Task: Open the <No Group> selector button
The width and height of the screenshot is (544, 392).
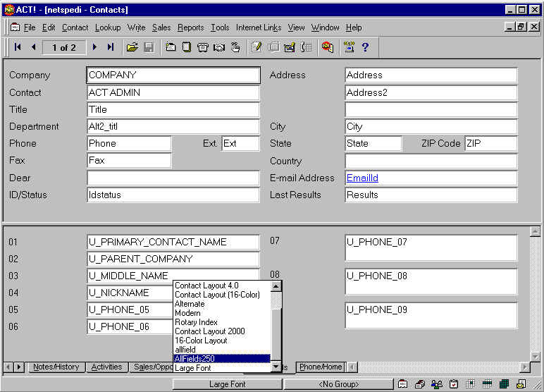Action: 339,384
